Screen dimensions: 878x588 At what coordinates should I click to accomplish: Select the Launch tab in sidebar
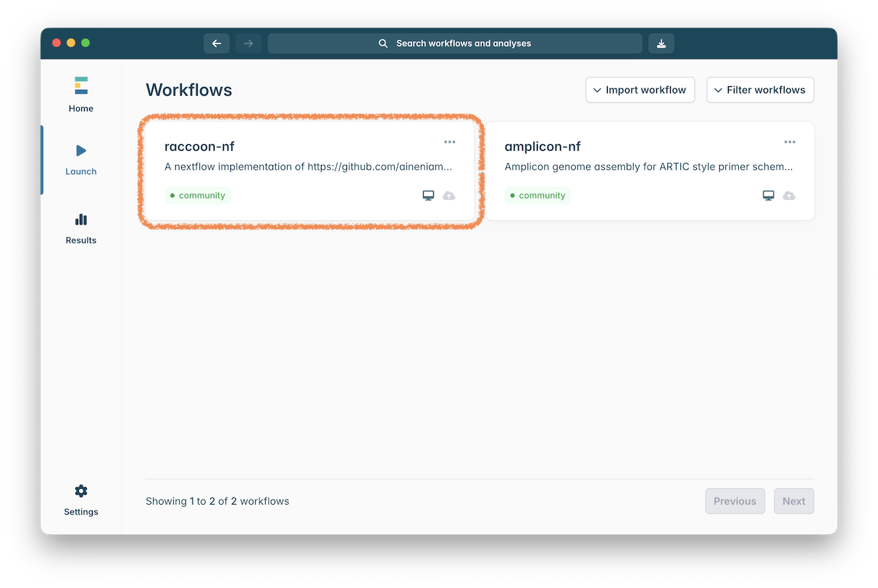click(81, 160)
